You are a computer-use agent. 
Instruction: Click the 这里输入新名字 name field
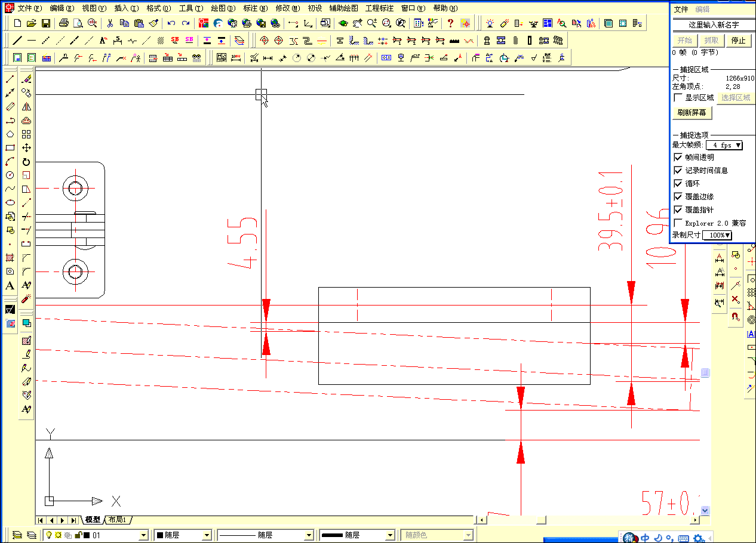(713, 24)
